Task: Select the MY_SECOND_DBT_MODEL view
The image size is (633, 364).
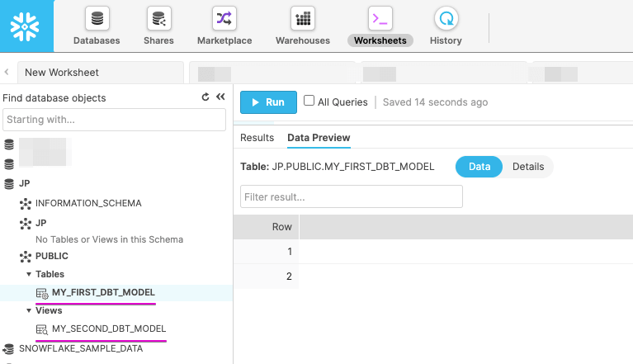Action: [109, 329]
